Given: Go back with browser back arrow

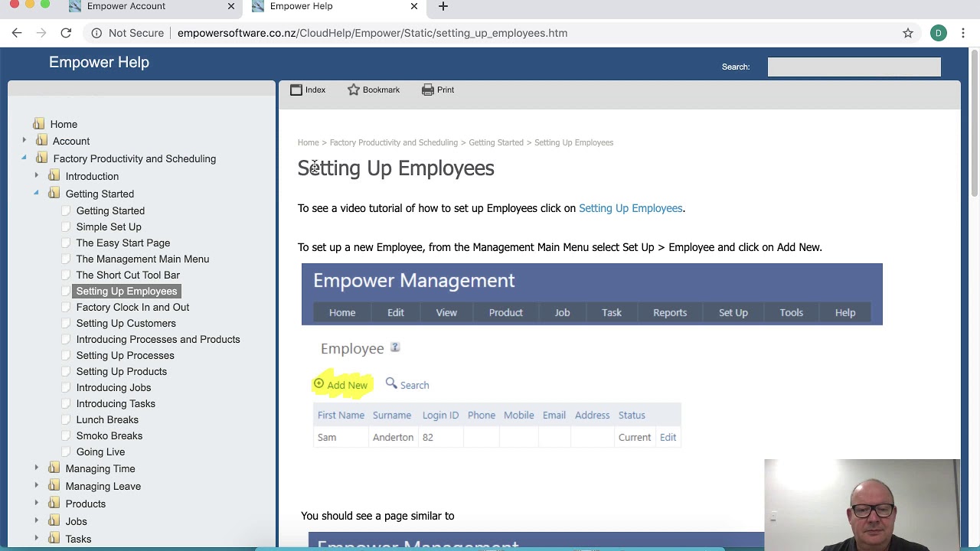Looking at the screenshot, I should click(x=17, y=33).
